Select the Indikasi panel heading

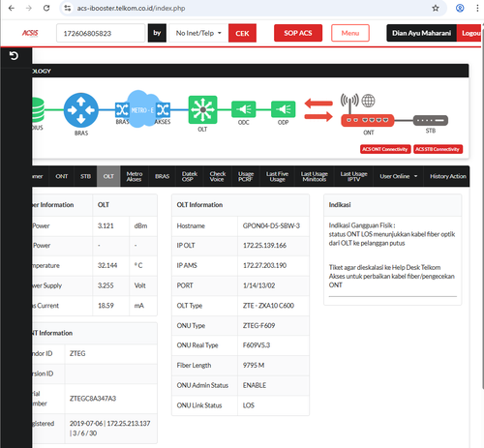tap(340, 205)
